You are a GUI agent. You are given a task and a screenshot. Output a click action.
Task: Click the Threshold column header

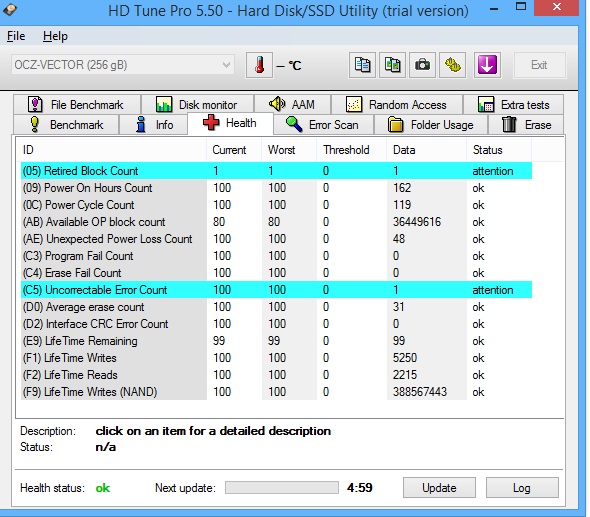click(351, 150)
